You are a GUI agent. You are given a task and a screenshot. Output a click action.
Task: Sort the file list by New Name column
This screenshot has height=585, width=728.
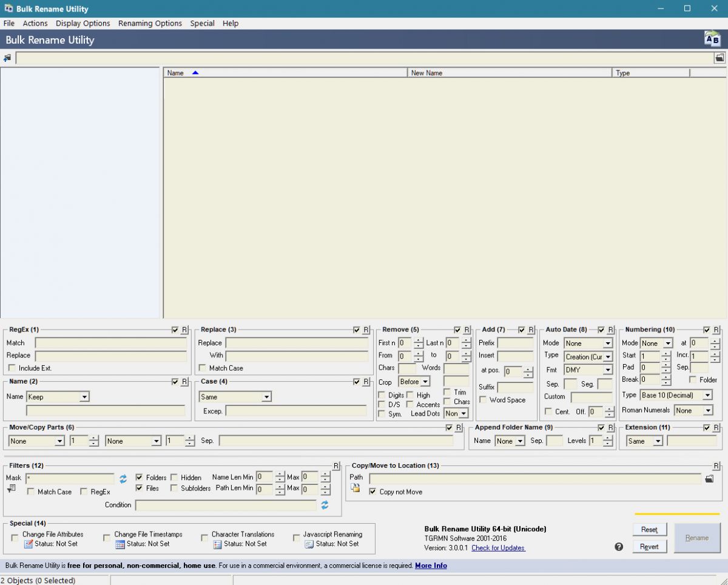[510, 73]
